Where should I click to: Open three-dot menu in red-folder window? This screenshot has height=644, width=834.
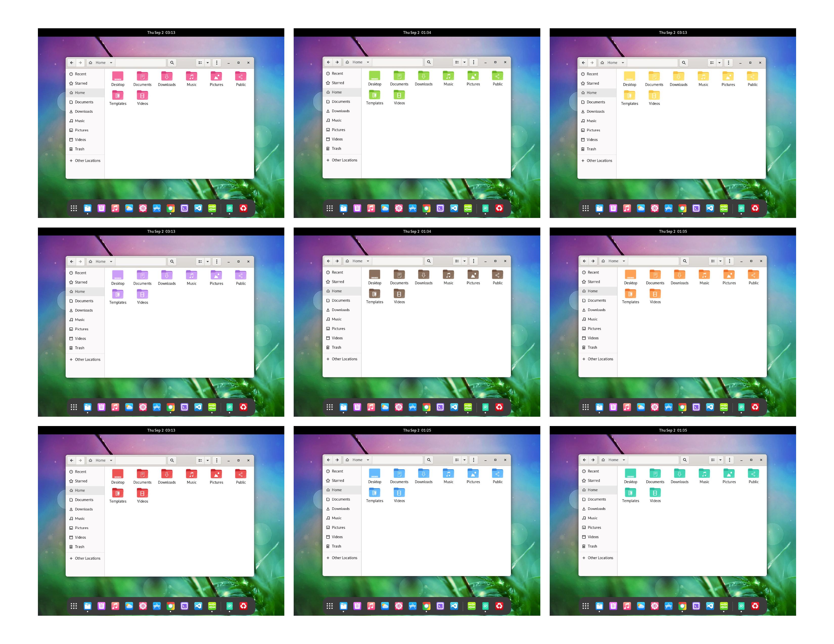click(x=217, y=460)
